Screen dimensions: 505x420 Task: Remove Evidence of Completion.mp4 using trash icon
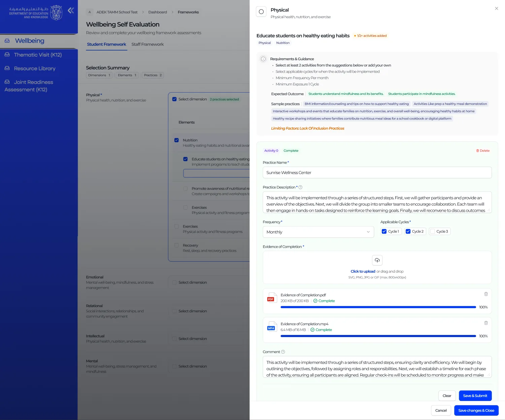pos(486,323)
